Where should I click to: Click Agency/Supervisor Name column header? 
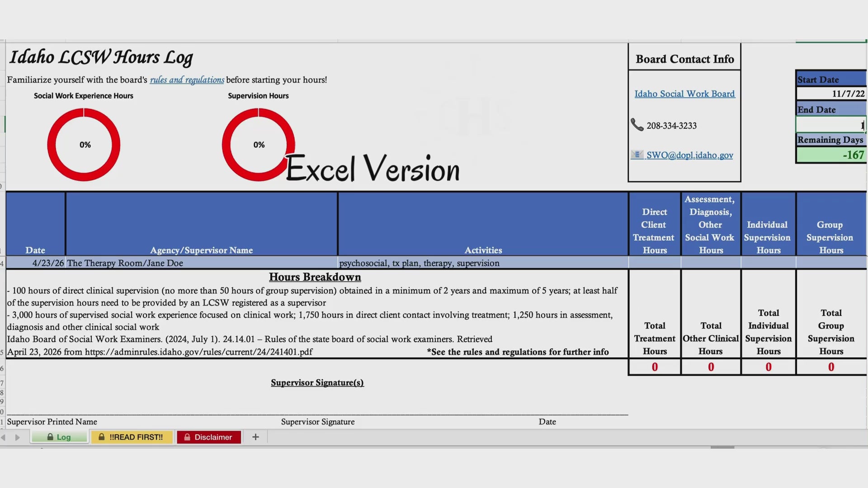click(202, 224)
